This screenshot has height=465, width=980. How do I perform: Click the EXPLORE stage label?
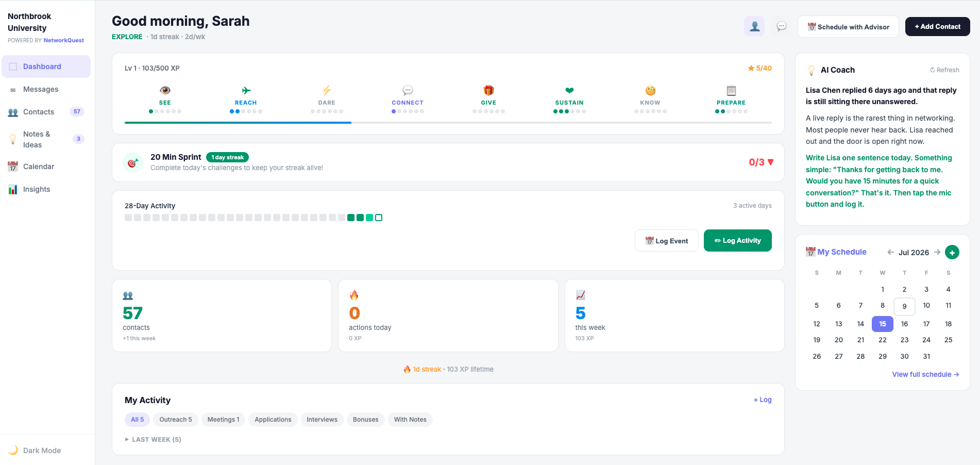[x=127, y=37]
